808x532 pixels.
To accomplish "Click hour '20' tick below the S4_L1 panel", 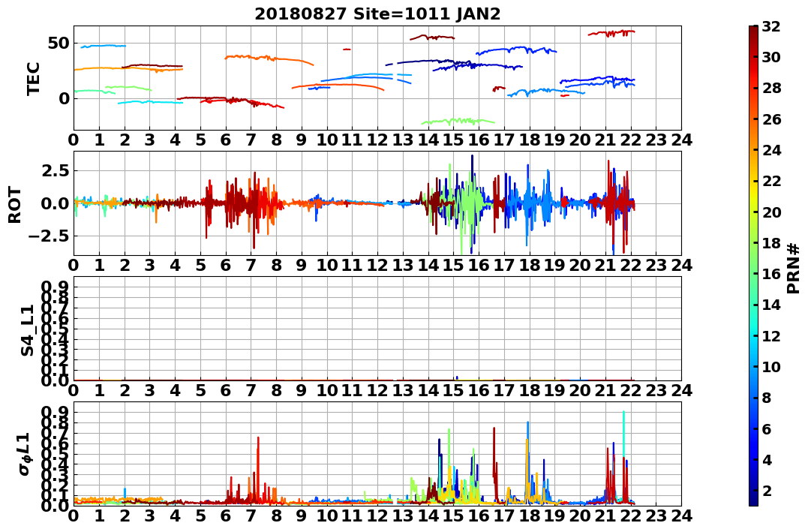I will [x=580, y=390].
